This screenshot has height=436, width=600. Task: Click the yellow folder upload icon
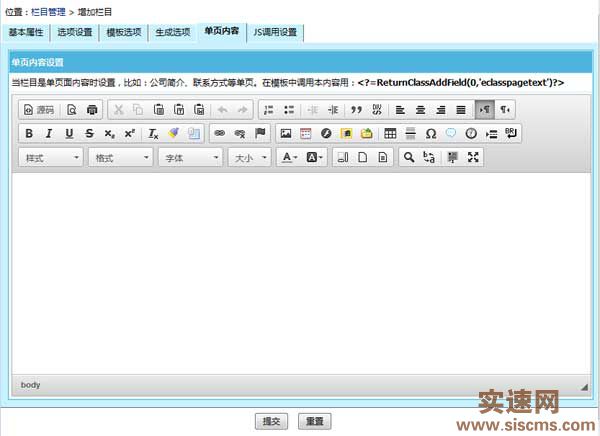pos(367,133)
